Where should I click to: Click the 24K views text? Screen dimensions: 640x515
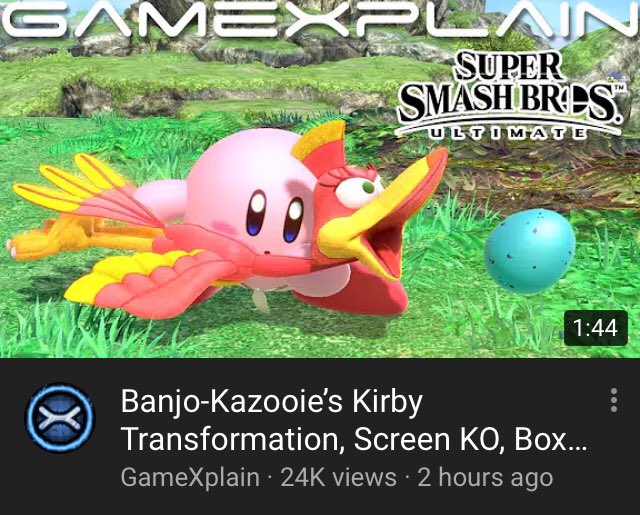[x=338, y=477]
